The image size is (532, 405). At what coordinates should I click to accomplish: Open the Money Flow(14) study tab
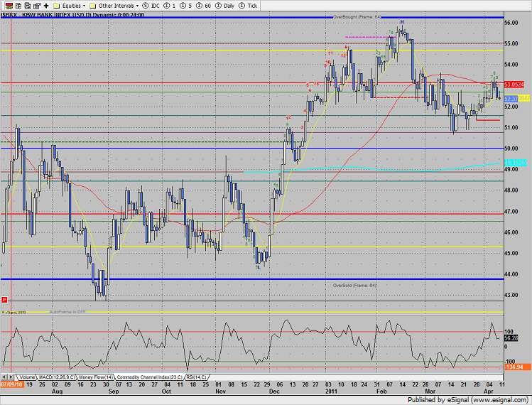(x=96, y=377)
